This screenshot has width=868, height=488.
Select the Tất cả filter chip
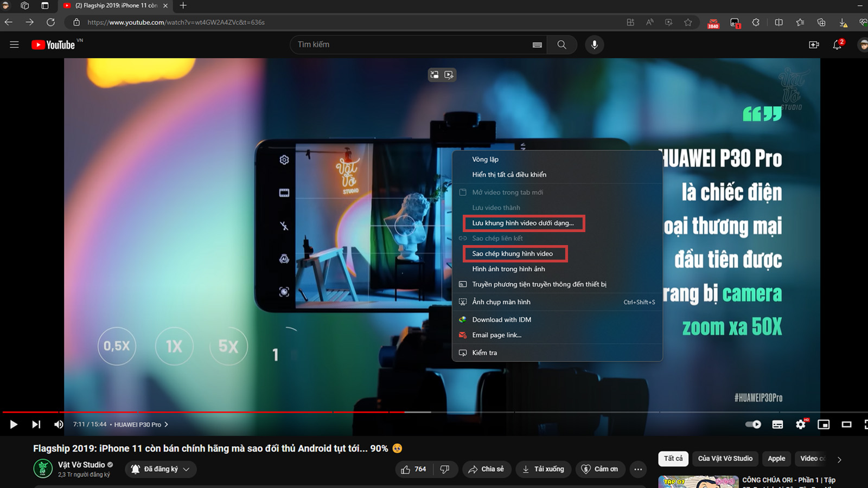tap(673, 459)
